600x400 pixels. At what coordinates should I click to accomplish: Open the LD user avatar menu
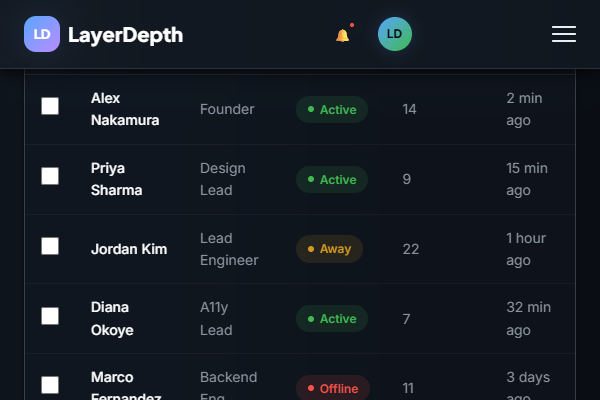[x=394, y=34]
